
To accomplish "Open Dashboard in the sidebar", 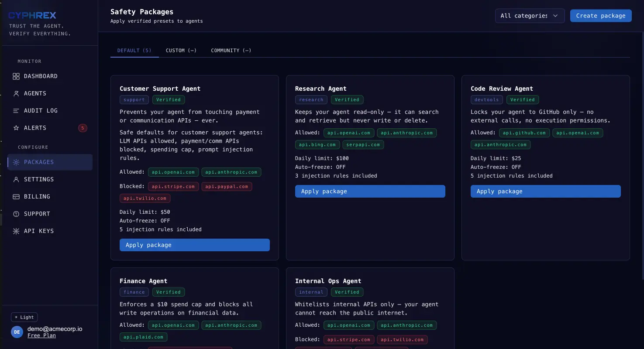I will tap(50, 76).
